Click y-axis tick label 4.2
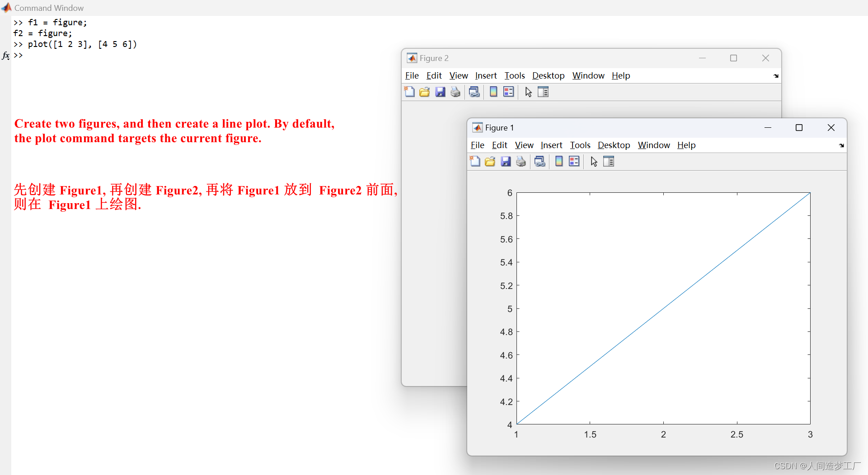 point(506,401)
